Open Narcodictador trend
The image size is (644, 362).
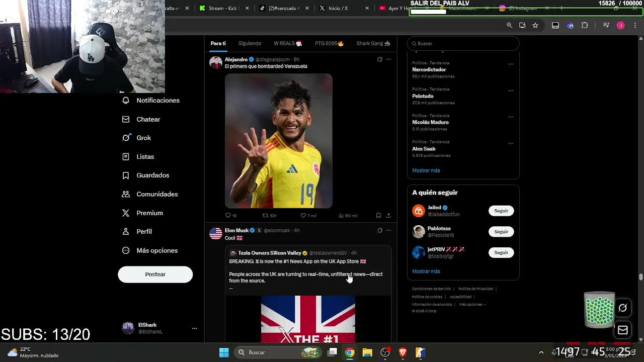[x=429, y=69]
